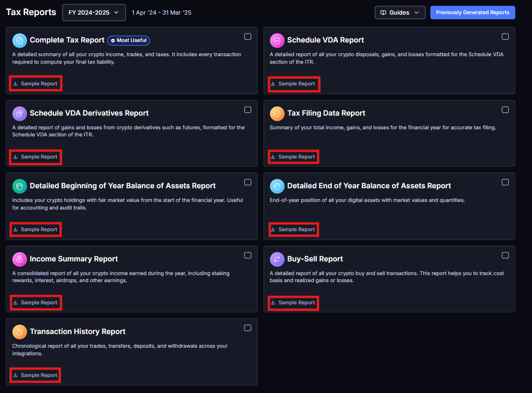This screenshot has width=532, height=393.
Task: Tick the Income Summary Report checkbox
Action: (x=248, y=255)
